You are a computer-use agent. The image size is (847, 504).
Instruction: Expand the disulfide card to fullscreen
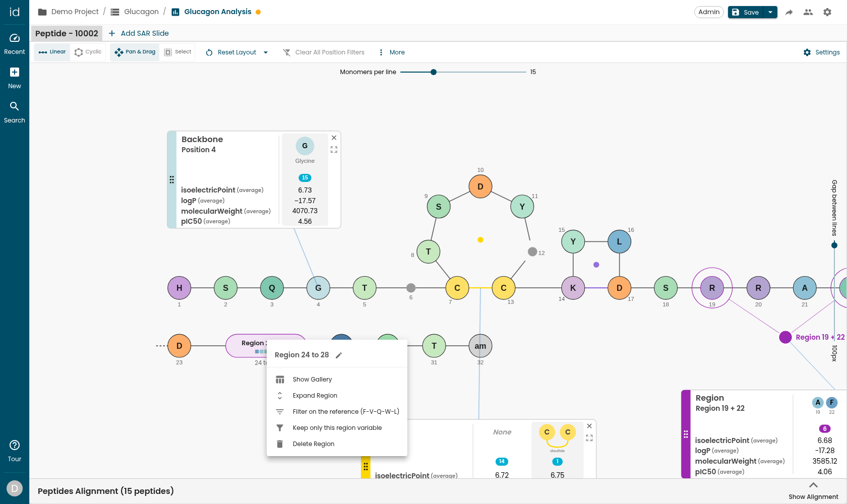pyautogui.click(x=589, y=438)
